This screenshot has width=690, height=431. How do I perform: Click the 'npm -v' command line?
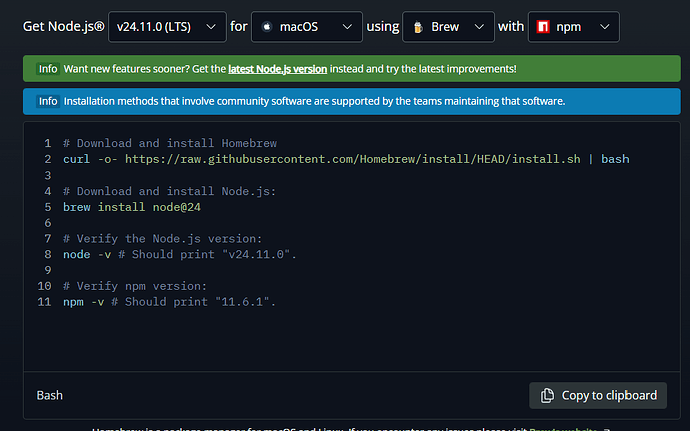pyautogui.click(x=169, y=302)
